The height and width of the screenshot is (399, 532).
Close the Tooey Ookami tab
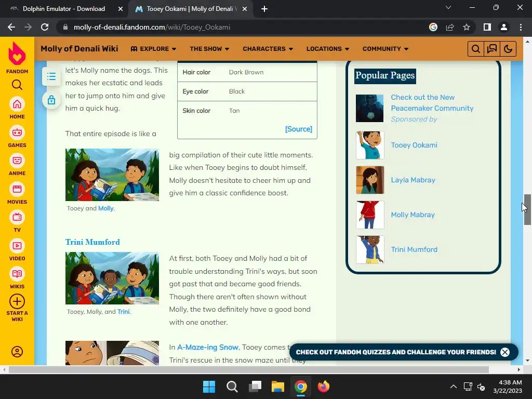click(x=245, y=9)
